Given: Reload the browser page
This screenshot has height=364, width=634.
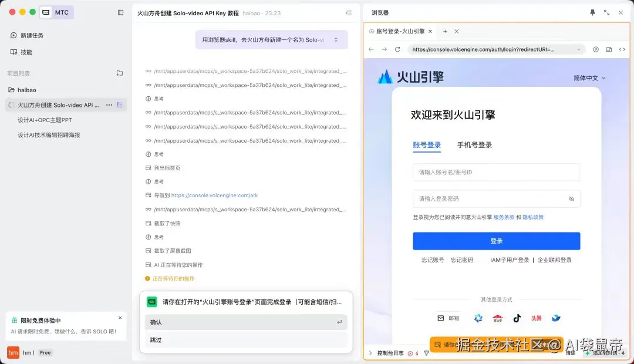Looking at the screenshot, I should point(397,49).
